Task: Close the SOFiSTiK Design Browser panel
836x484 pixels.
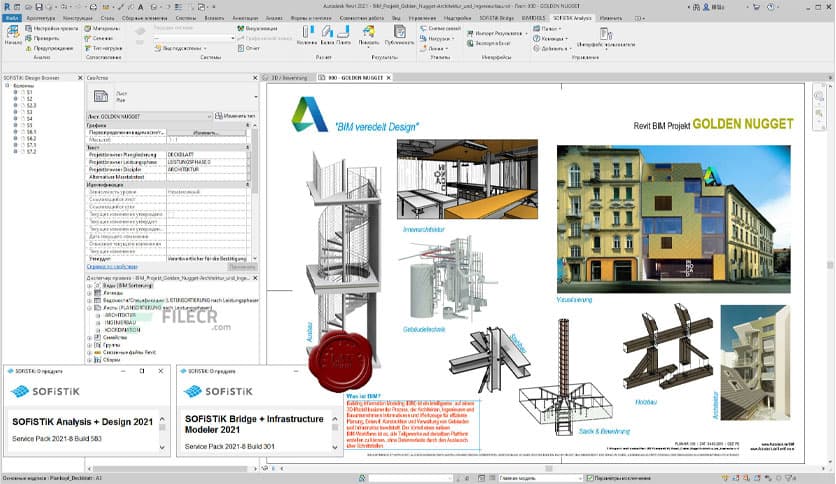Action: 80,78
